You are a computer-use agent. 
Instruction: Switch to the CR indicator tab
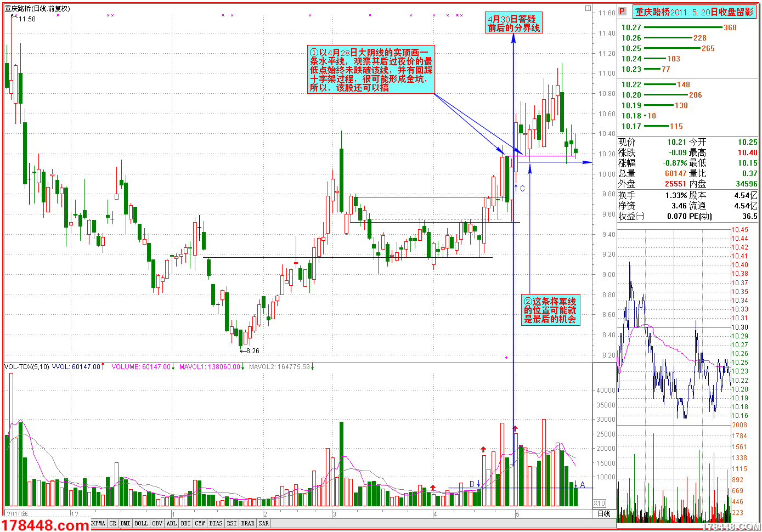pyautogui.click(x=113, y=523)
